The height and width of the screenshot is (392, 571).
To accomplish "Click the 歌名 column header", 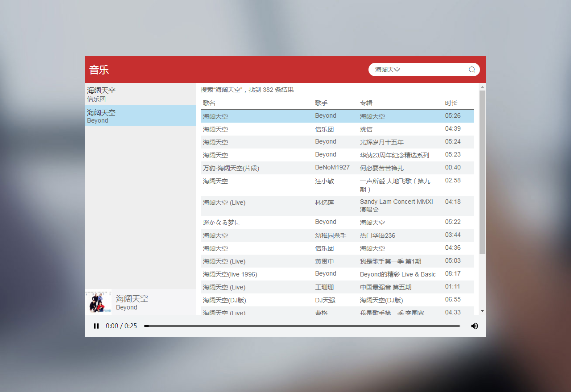I will tap(209, 103).
